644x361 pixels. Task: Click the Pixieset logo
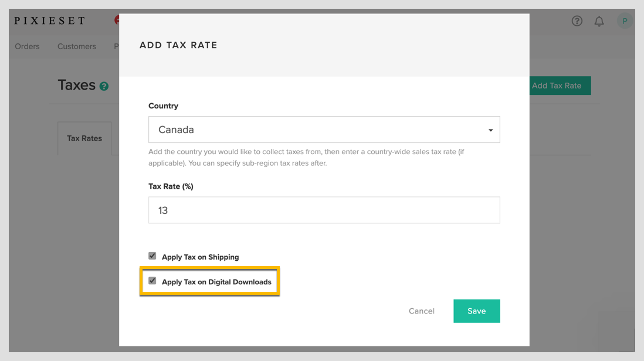[x=50, y=20]
